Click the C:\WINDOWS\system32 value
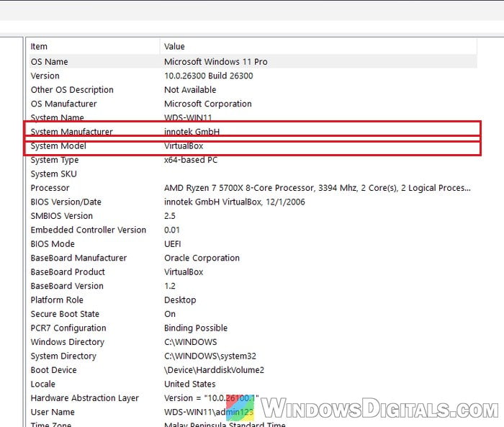 point(210,356)
